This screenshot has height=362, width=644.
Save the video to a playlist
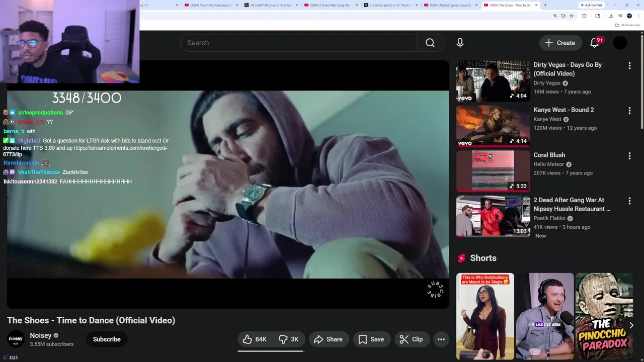pyautogui.click(x=371, y=339)
